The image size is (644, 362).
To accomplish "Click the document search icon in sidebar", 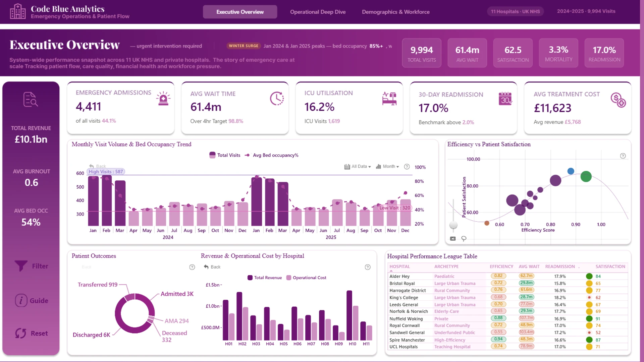I will point(31,99).
